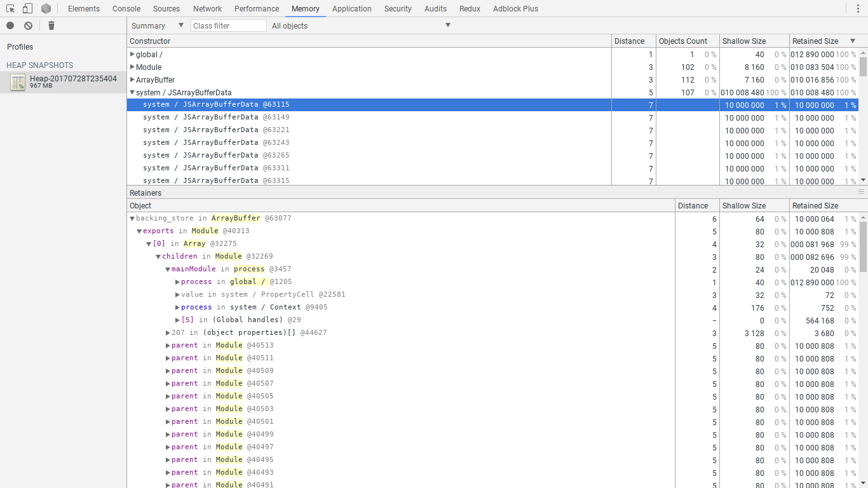The image size is (868, 488).
Task: Sort by the Constructor column header
Action: click(369, 41)
